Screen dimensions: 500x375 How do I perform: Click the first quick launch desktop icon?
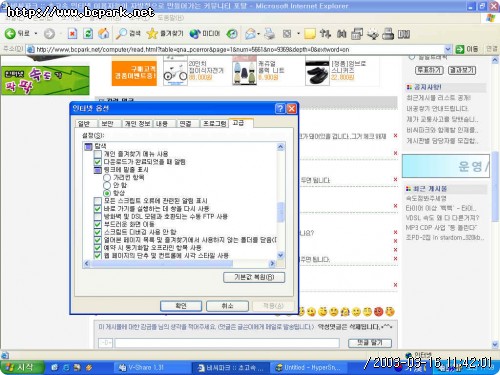point(54,367)
